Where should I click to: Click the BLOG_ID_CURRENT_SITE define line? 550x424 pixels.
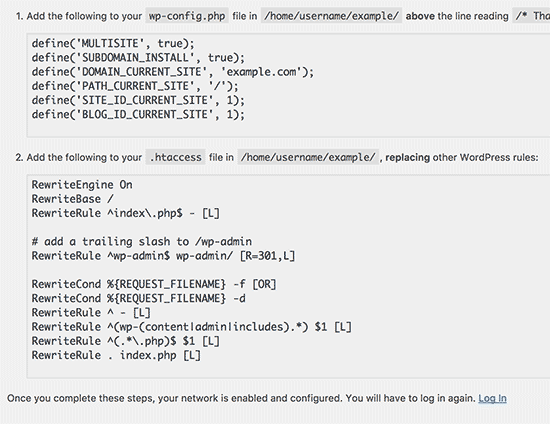[138, 114]
